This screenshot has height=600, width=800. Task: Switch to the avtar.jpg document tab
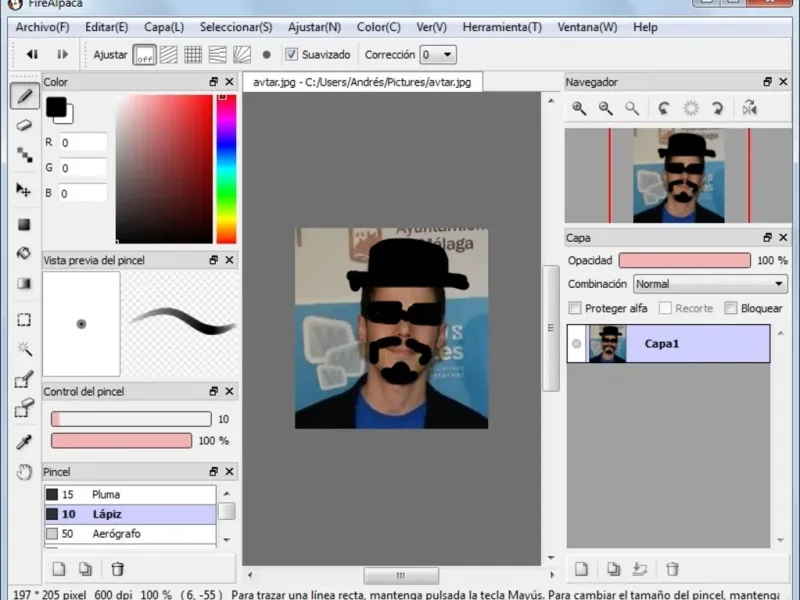pos(362,82)
